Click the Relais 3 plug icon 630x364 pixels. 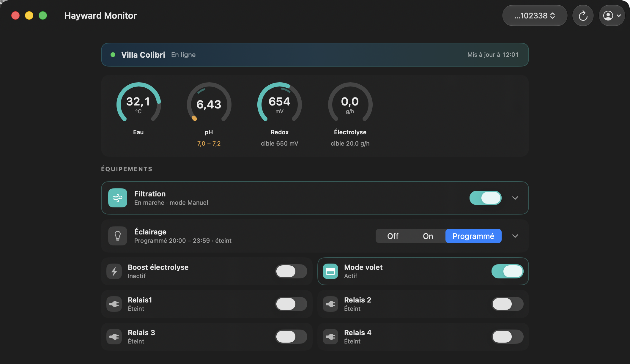[x=114, y=337]
